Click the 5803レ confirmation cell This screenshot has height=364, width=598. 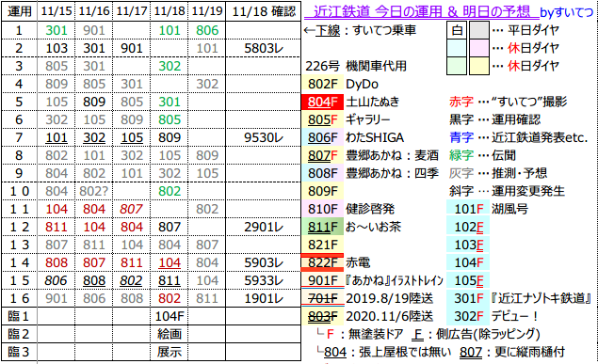[x=264, y=48]
